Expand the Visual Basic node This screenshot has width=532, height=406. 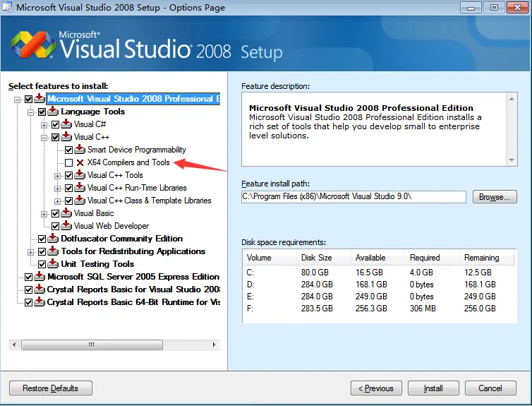(x=44, y=214)
